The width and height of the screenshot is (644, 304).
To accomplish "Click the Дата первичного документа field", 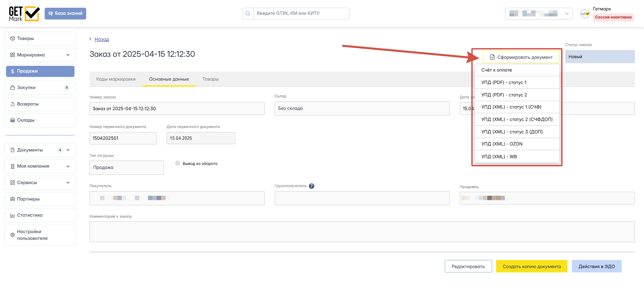I will [201, 138].
